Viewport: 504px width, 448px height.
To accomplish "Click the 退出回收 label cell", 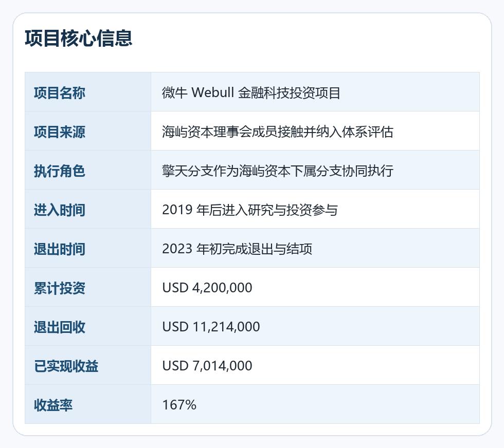I will pyautogui.click(x=88, y=326).
